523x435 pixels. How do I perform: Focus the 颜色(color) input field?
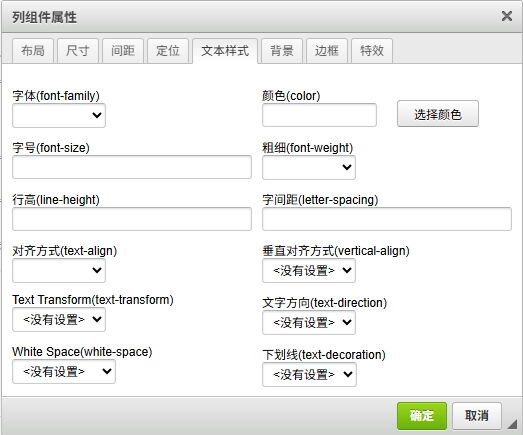tap(319, 115)
